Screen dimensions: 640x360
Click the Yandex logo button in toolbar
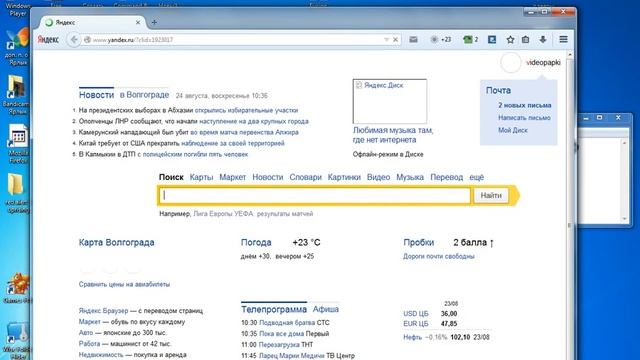[48, 40]
